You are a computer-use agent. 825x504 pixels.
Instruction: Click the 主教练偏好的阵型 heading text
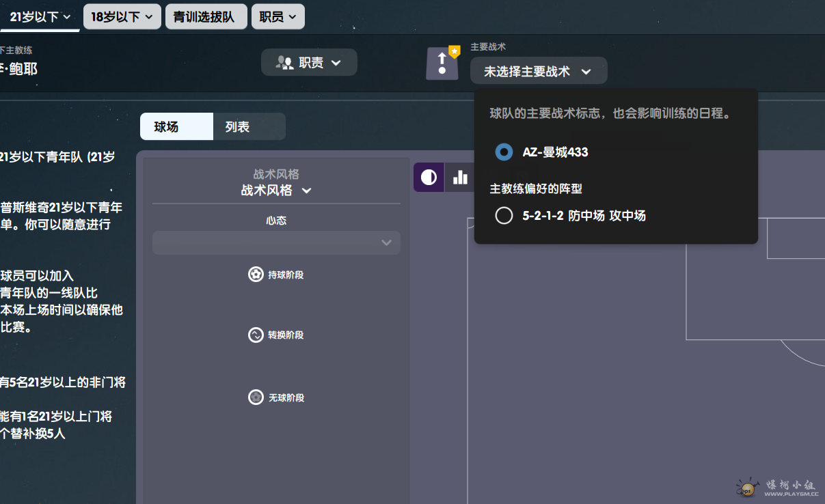[536, 188]
